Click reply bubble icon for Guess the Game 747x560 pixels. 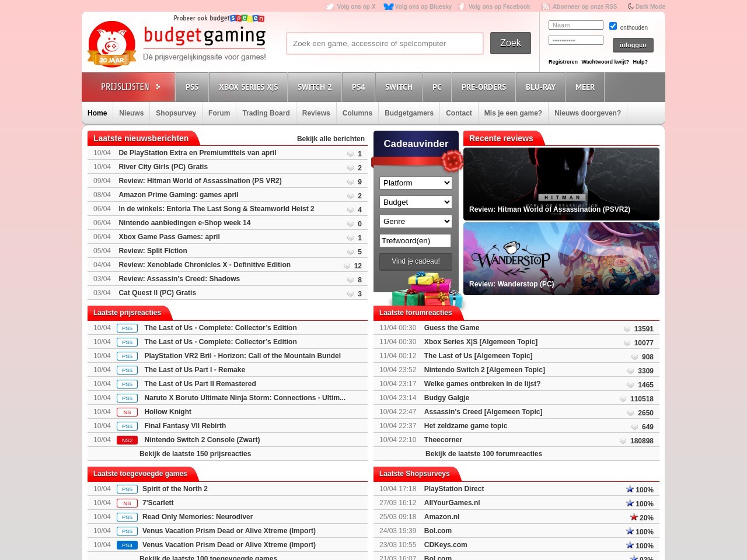(x=627, y=329)
